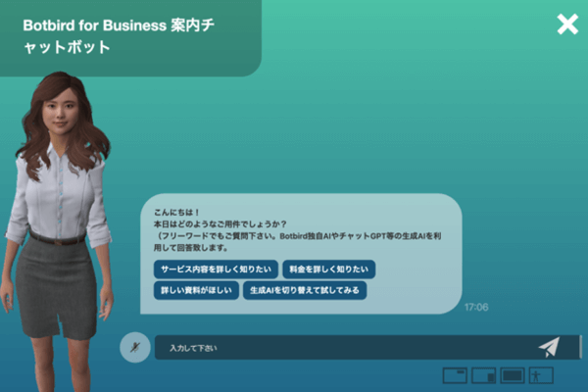Select the avatar display mode icon

pyautogui.click(x=541, y=375)
